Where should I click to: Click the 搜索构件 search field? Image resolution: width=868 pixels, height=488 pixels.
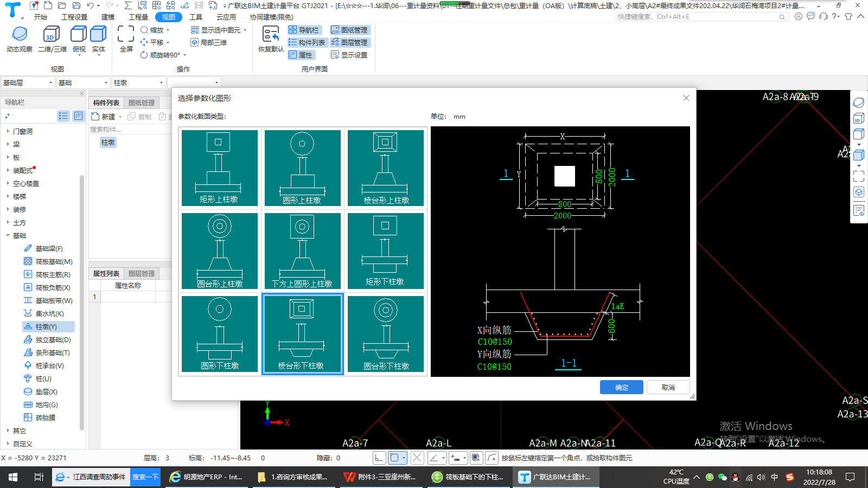130,129
